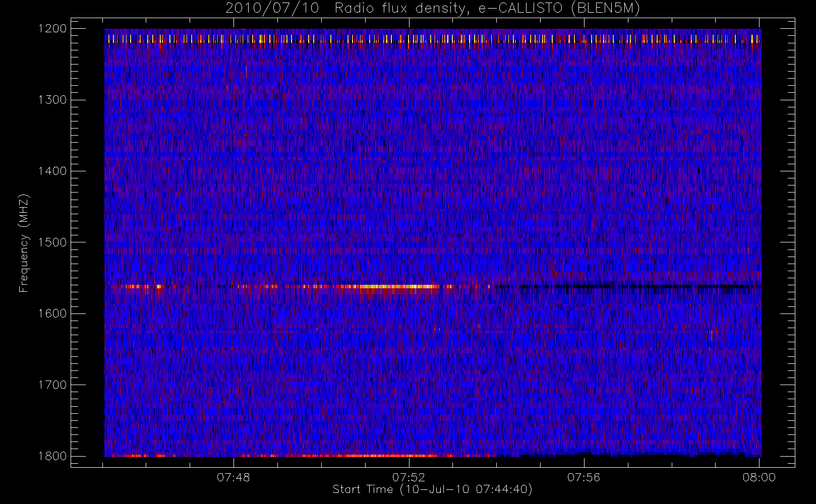
Task: Select the 1800 frequency axis label
Action: (x=52, y=456)
